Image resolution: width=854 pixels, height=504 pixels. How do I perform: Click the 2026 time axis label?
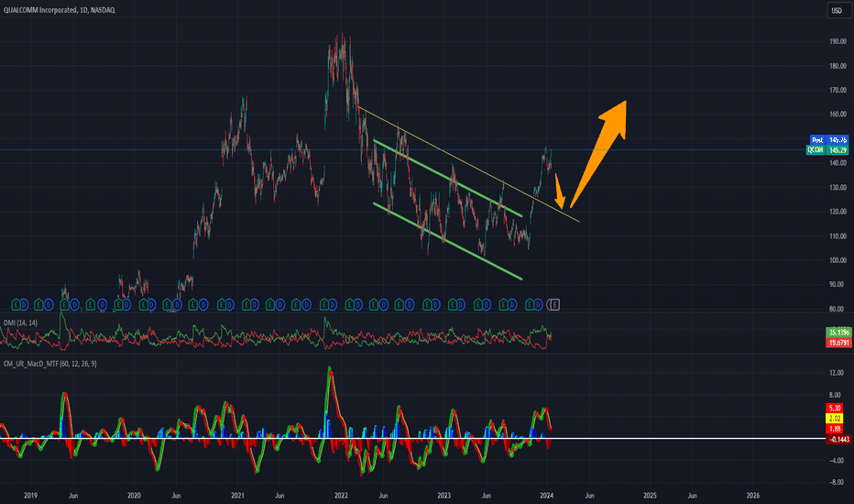(752, 495)
